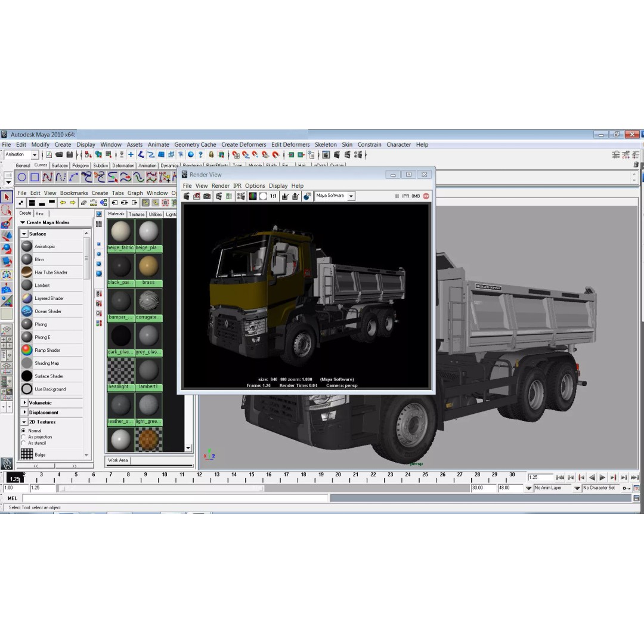Click the Redo Previous Render icon

coord(187,196)
